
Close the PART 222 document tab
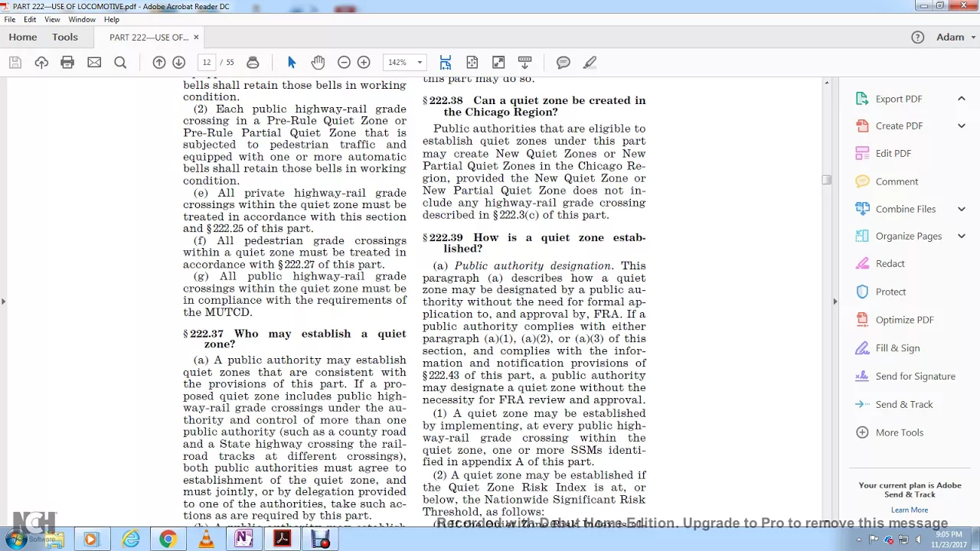point(196,37)
